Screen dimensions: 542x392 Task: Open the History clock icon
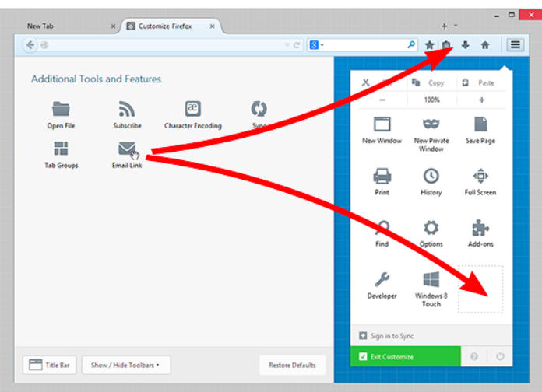click(431, 176)
